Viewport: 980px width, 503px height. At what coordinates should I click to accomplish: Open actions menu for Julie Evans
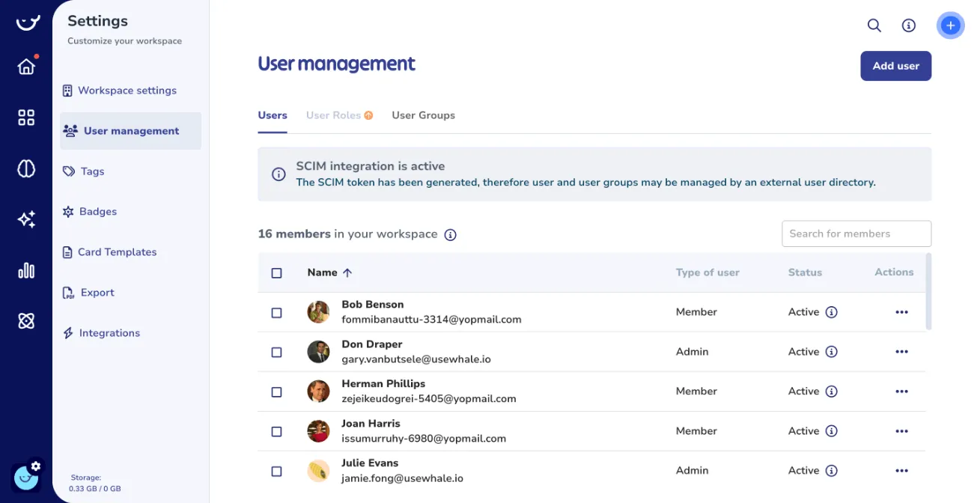[x=901, y=471]
